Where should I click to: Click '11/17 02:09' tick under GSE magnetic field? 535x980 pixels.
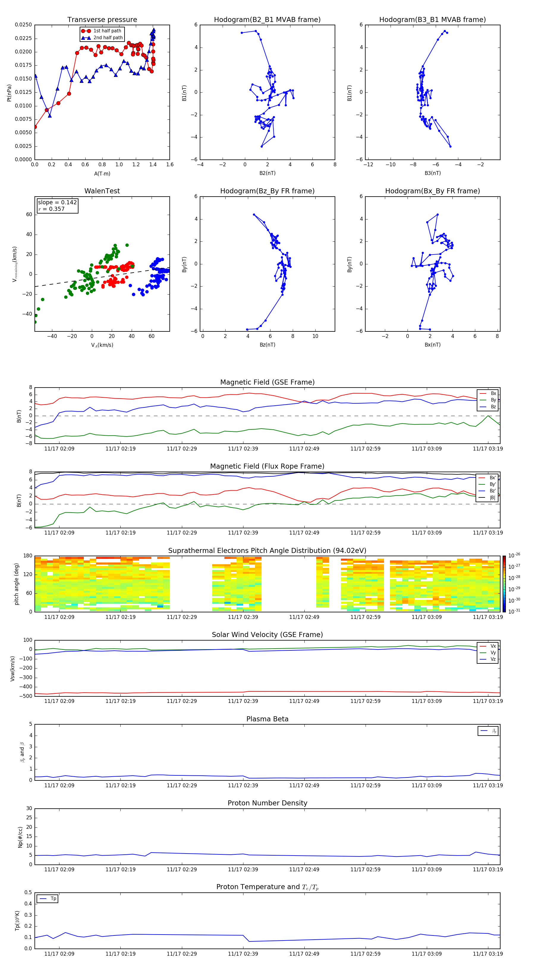coord(59,448)
